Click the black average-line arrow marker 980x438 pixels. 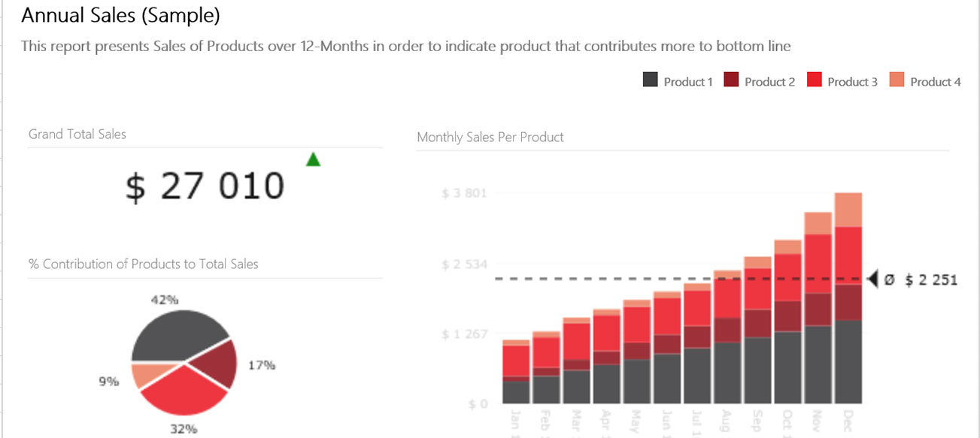pos(873,279)
